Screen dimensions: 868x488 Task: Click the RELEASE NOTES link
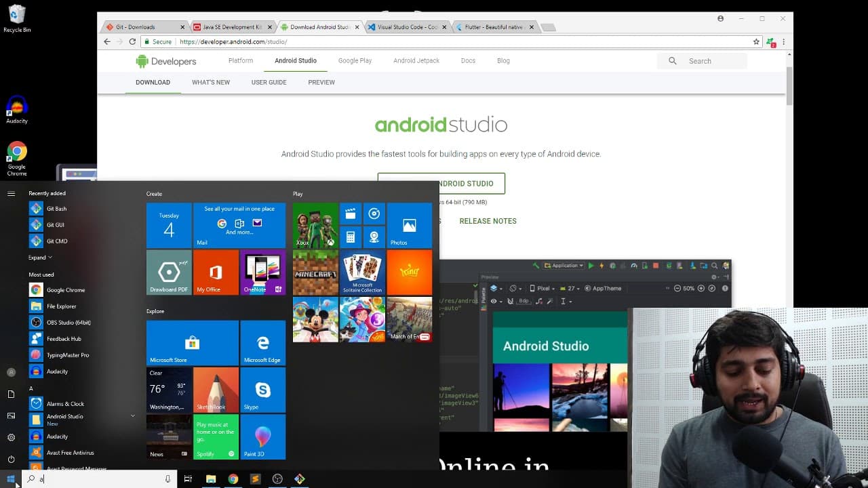(488, 221)
